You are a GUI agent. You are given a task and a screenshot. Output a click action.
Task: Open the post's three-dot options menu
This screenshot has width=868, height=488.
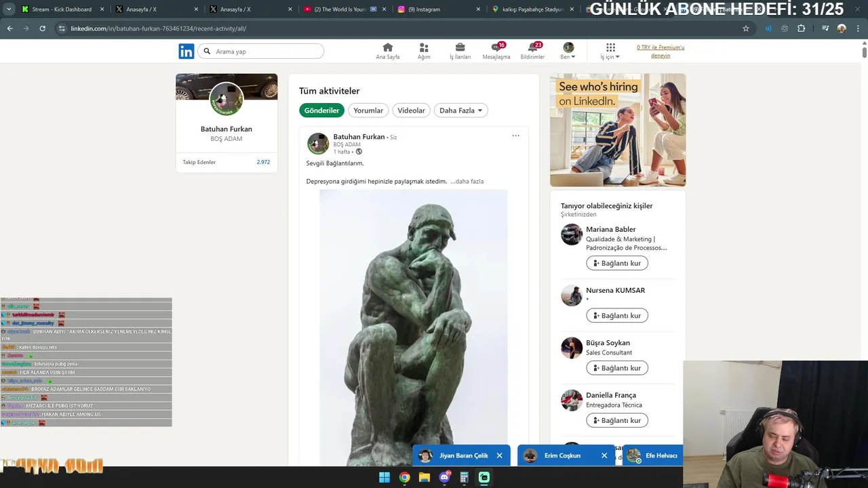pyautogui.click(x=515, y=136)
